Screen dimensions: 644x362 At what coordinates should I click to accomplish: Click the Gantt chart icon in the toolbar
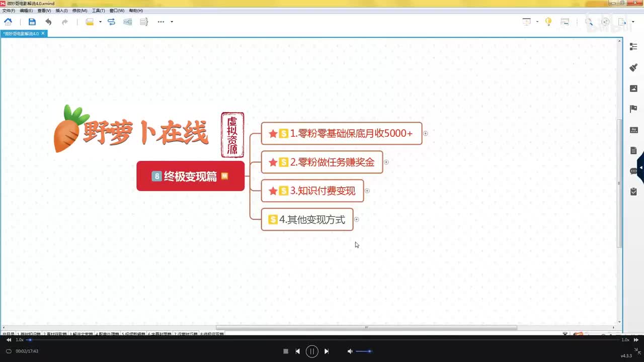(x=565, y=22)
